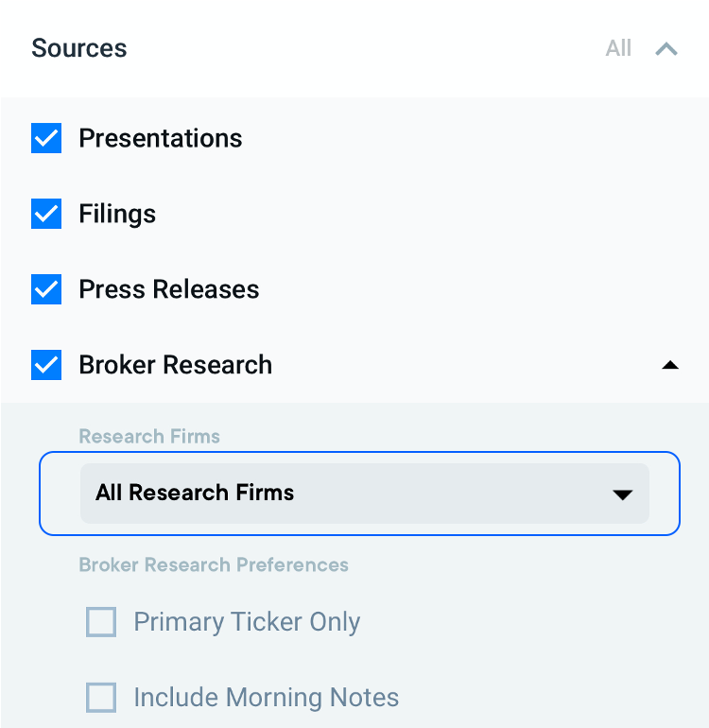This screenshot has width=709, height=728.
Task: Click the All link in Sources header
Action: coord(618,48)
